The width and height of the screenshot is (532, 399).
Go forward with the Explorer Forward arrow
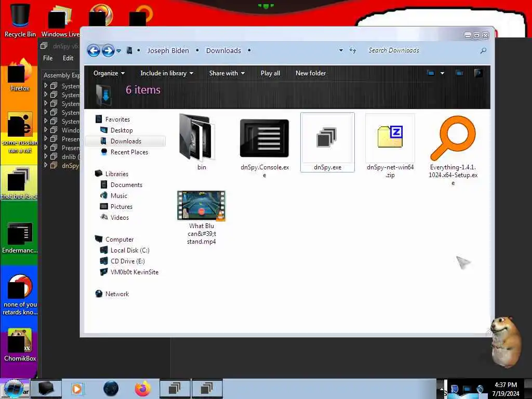[108, 51]
